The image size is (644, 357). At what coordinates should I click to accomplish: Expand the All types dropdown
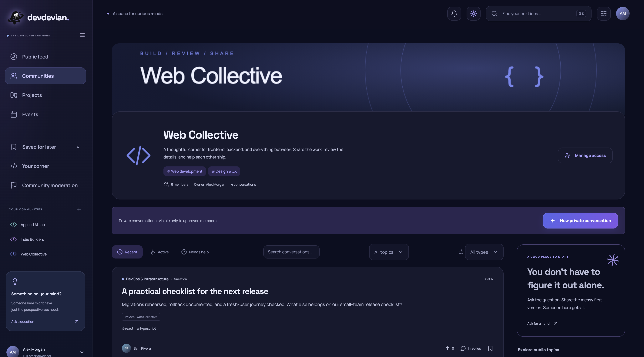(x=484, y=252)
